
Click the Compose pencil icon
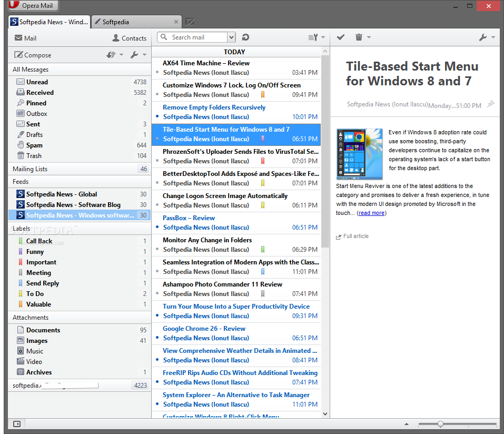pyautogui.click(x=18, y=55)
